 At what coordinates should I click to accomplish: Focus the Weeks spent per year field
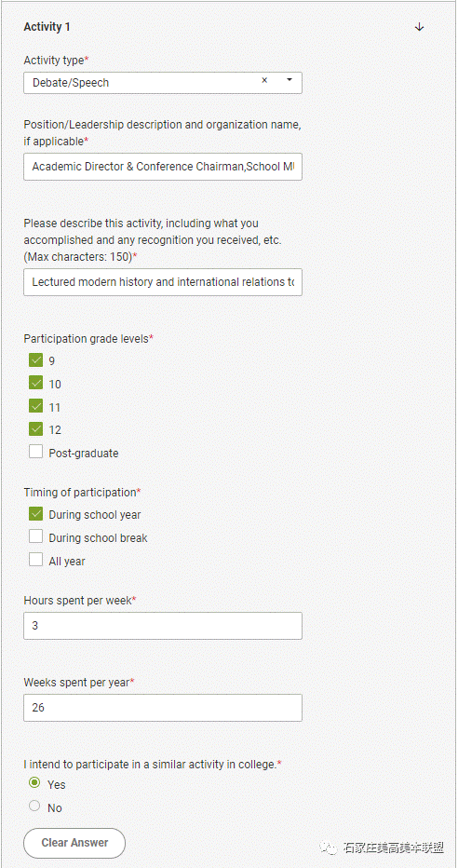coord(163,708)
